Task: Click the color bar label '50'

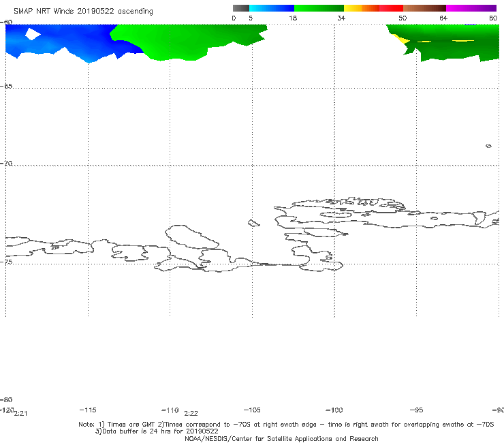Action: tap(403, 18)
